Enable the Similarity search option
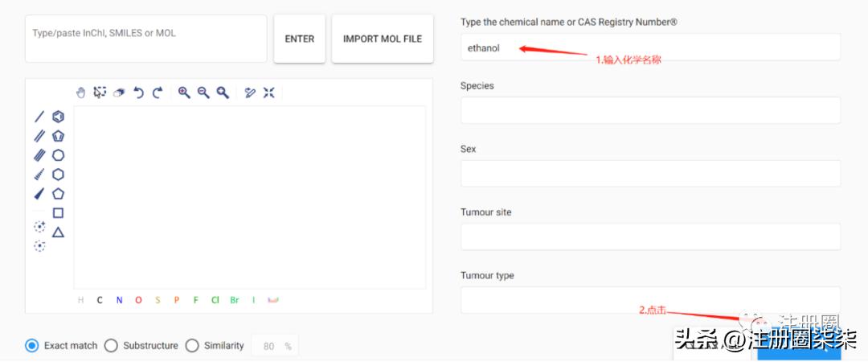868x362 pixels. point(192,346)
